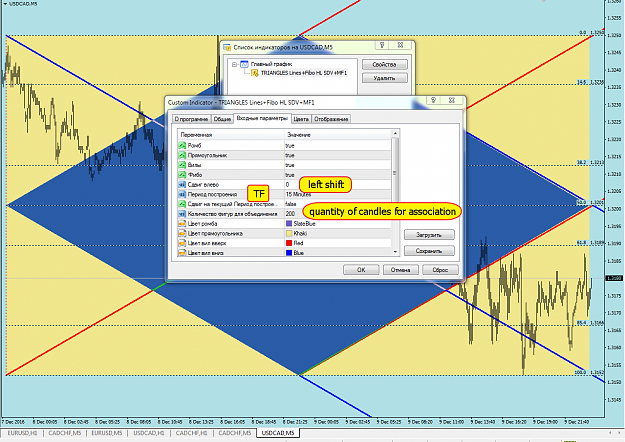625x442 pixels.
Task: Click the OK button
Action: tap(361, 270)
